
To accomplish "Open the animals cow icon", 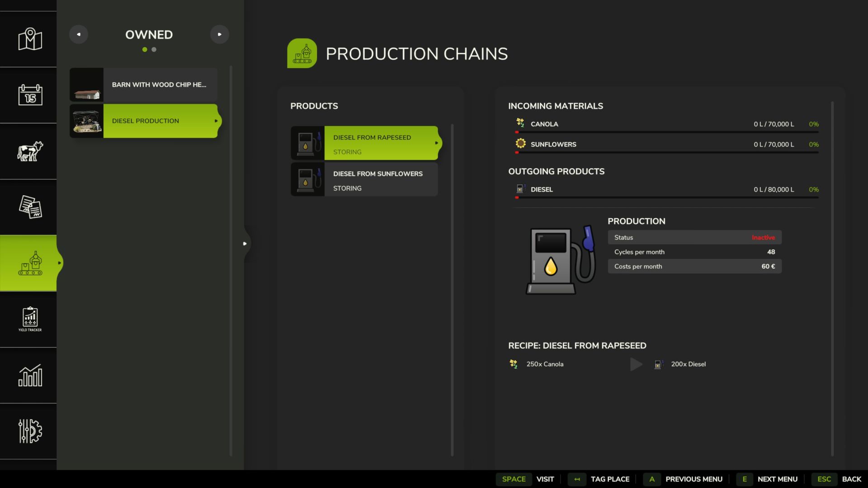I will (x=30, y=151).
